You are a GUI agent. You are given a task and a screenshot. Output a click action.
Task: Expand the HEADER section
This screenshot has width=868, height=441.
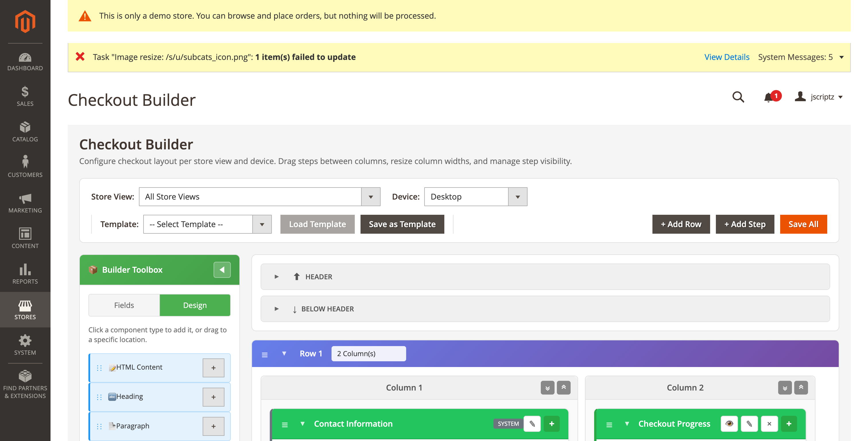click(x=277, y=276)
